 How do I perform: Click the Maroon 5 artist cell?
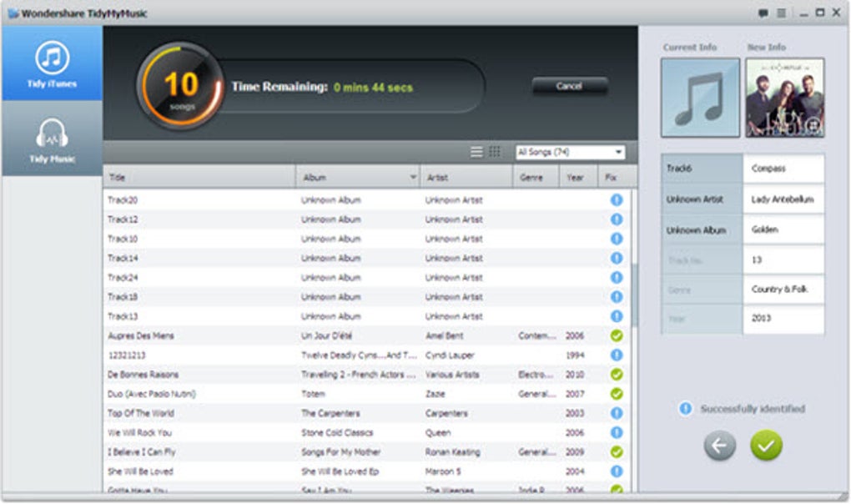443,471
